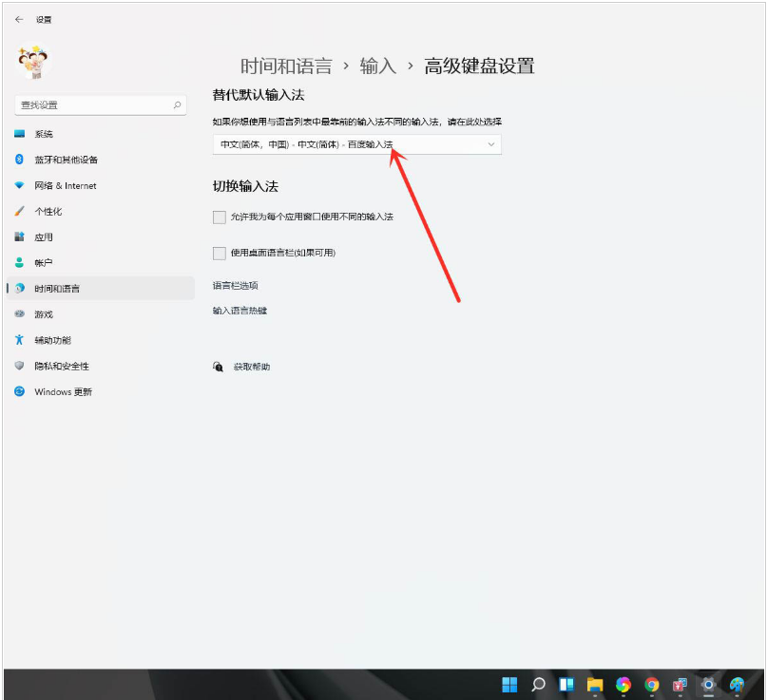Click the Windows 更新 sync icon
The width and height of the screenshot is (767, 700).
tap(20, 391)
